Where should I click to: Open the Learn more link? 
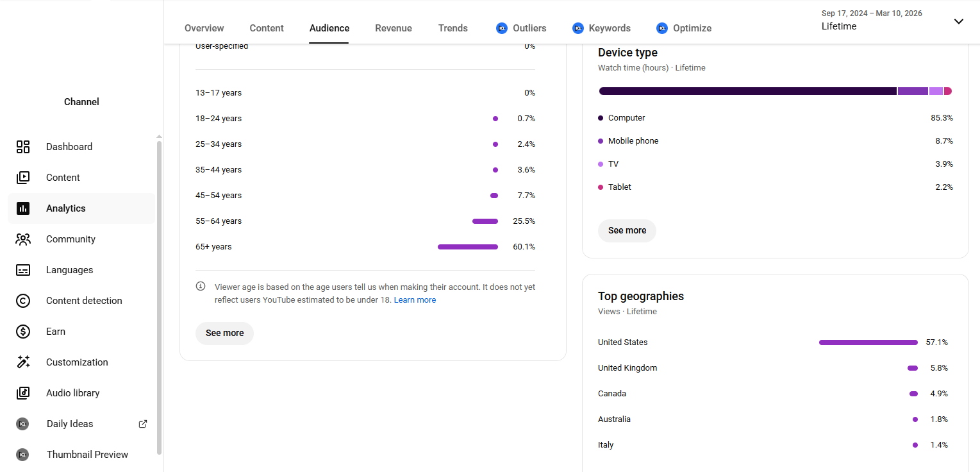pos(415,300)
